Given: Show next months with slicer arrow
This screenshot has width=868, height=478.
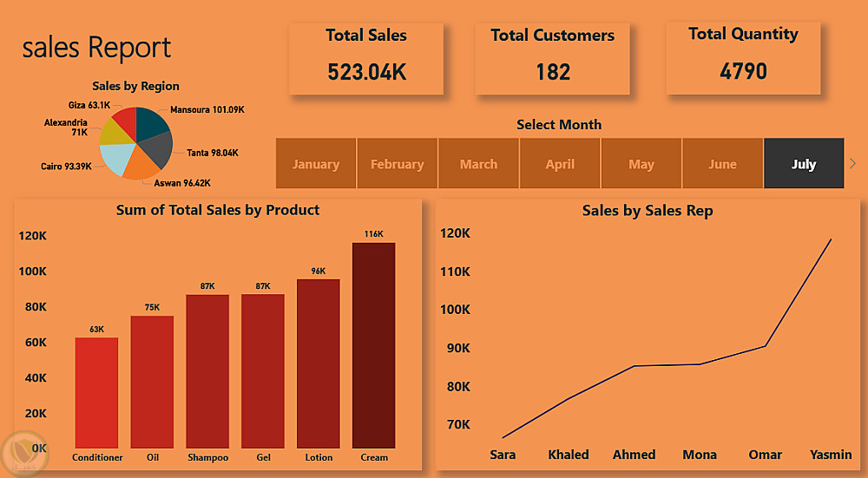Looking at the screenshot, I should point(852,163).
